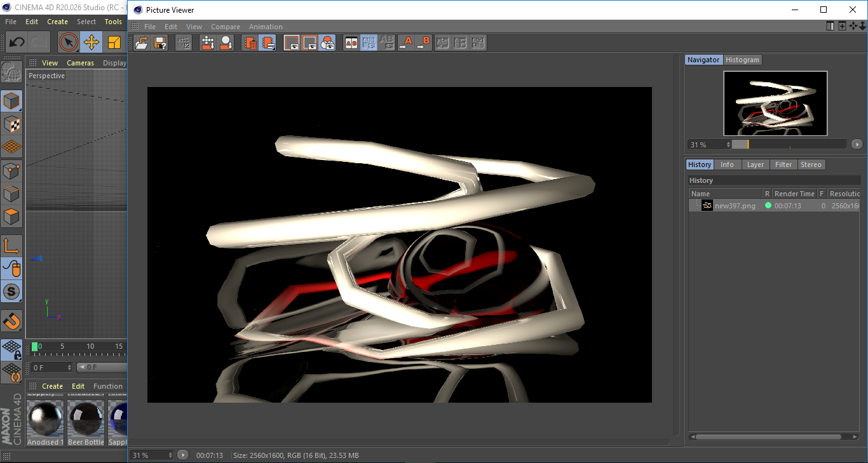The height and width of the screenshot is (463, 868).
Task: Click Undo in the Cinema 4D toolbar
Action: tap(17, 43)
